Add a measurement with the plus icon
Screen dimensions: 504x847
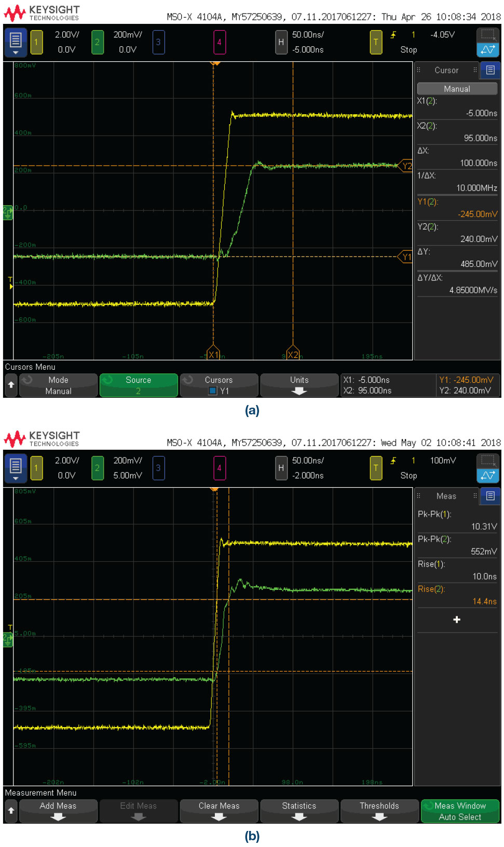[457, 620]
